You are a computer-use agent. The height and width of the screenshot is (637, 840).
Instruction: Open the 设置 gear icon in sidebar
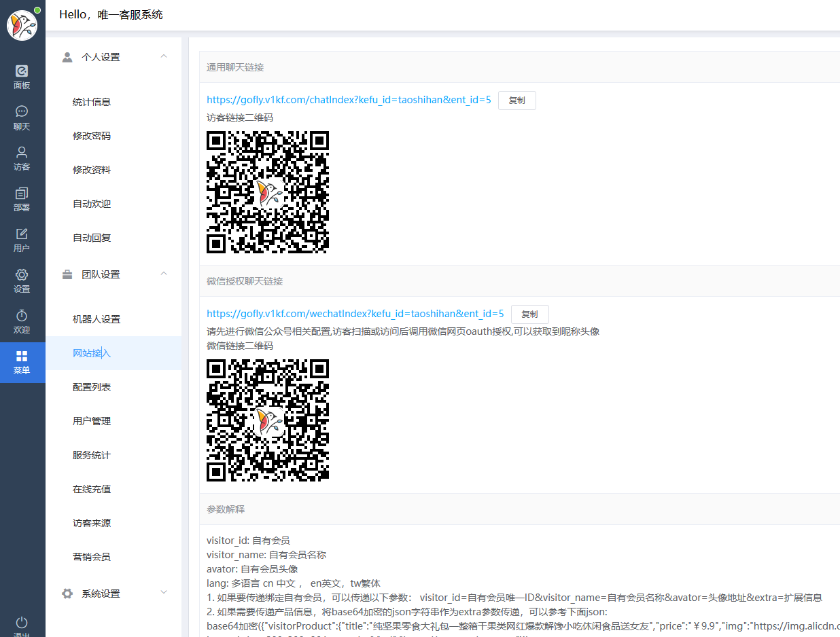point(22,274)
